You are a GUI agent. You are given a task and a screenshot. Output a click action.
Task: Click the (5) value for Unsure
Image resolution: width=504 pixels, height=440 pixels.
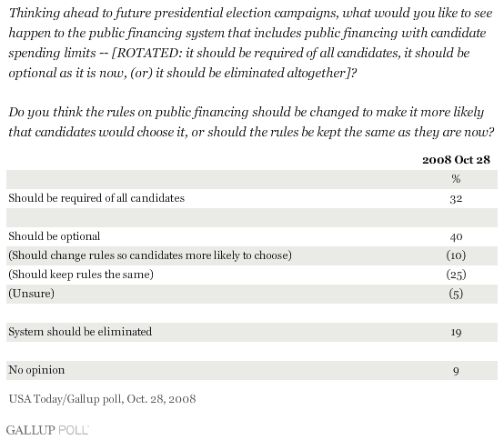pyautogui.click(x=456, y=294)
